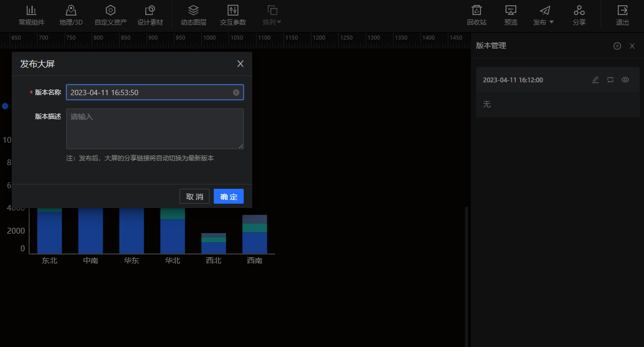Click the 确定 confirm button
The height and width of the screenshot is (347, 644).
(x=229, y=196)
